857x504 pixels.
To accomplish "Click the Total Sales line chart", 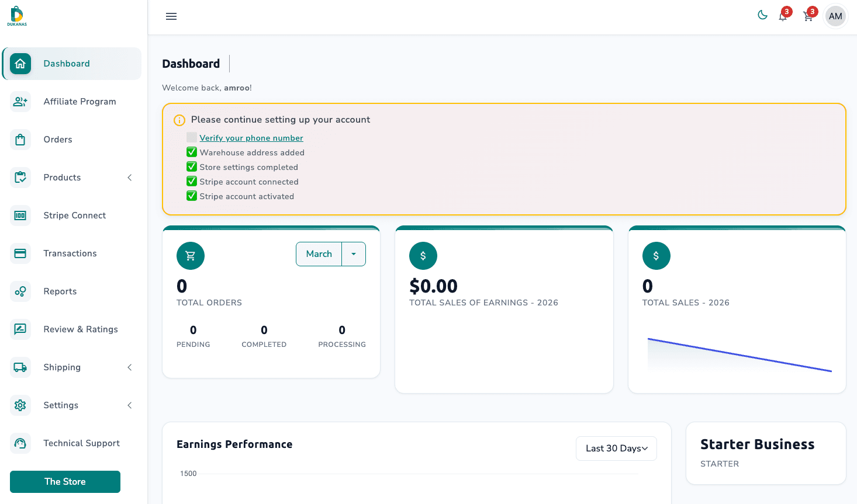I will (x=739, y=354).
